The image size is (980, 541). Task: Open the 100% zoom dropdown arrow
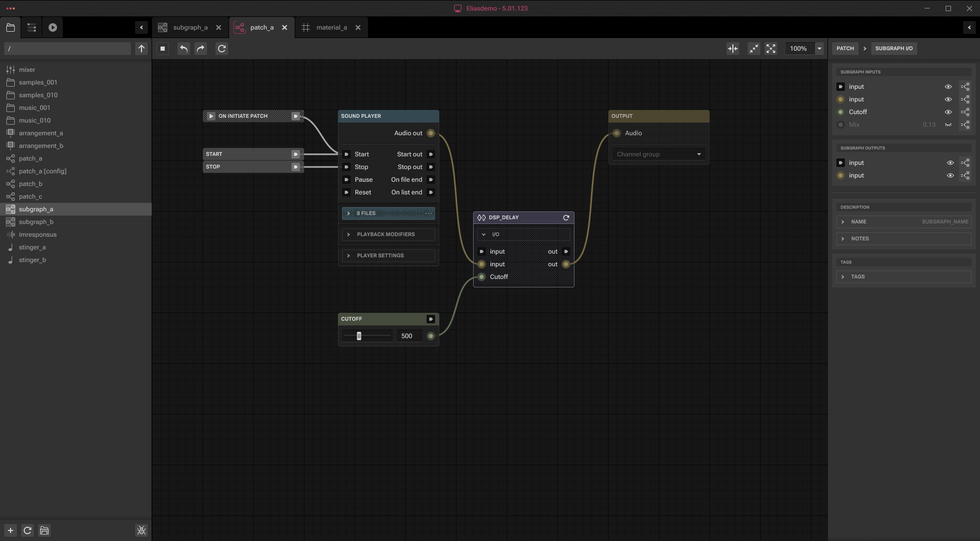819,49
